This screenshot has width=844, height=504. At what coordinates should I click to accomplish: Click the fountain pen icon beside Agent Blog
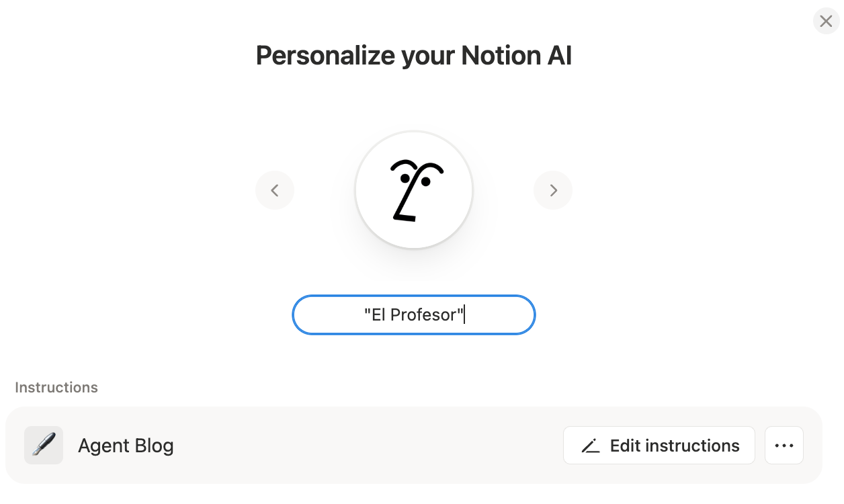(x=43, y=445)
